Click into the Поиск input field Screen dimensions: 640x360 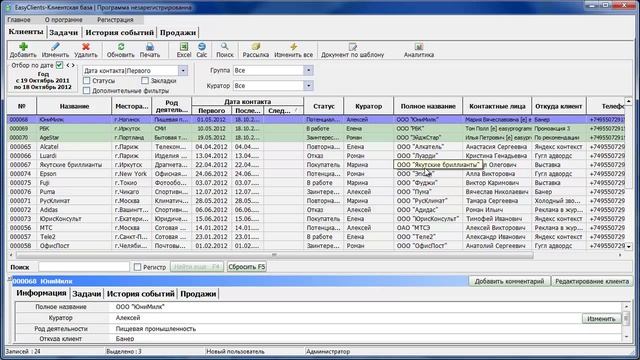pyautogui.click(x=84, y=267)
